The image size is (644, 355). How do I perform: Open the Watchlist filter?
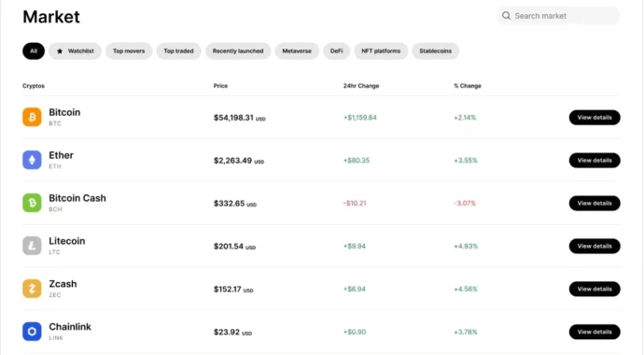click(x=76, y=51)
